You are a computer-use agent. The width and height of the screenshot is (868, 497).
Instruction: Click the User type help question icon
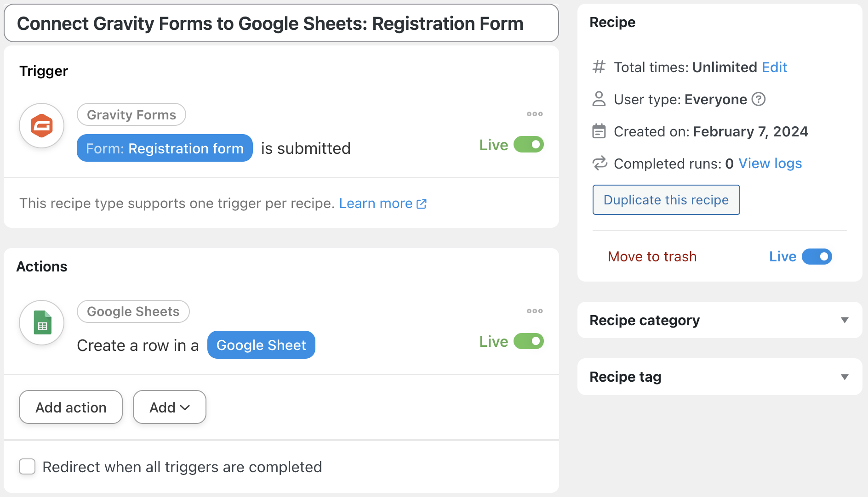tap(759, 99)
